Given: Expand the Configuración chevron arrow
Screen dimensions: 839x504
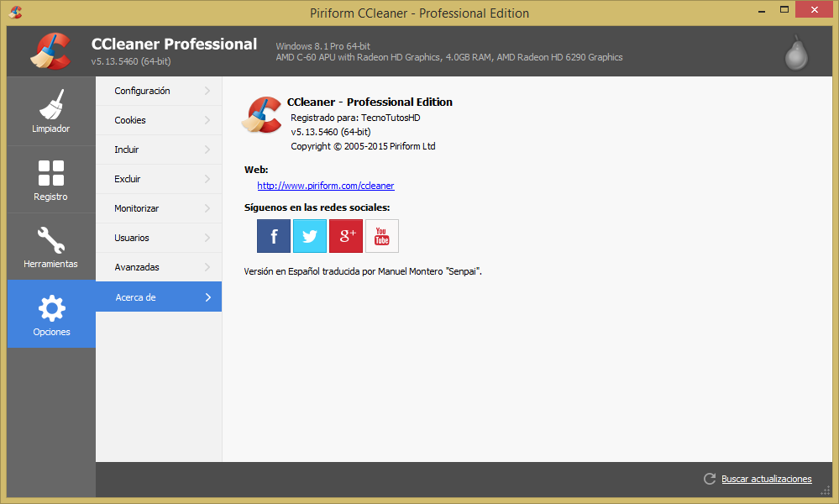Looking at the screenshot, I should 207,91.
